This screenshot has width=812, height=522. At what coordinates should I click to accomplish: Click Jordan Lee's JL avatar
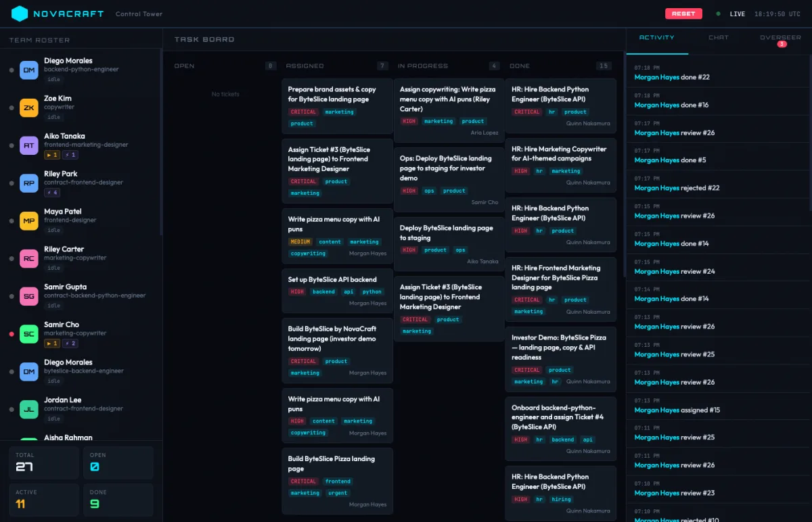(29, 410)
